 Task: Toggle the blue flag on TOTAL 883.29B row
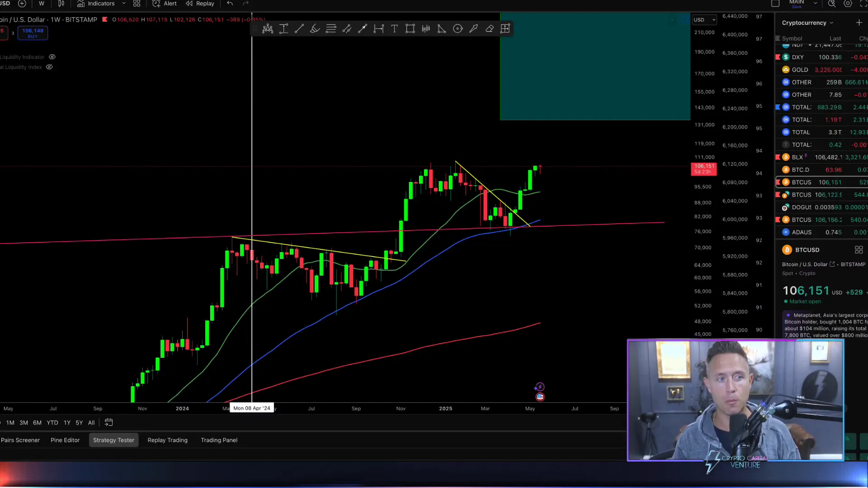(778, 107)
